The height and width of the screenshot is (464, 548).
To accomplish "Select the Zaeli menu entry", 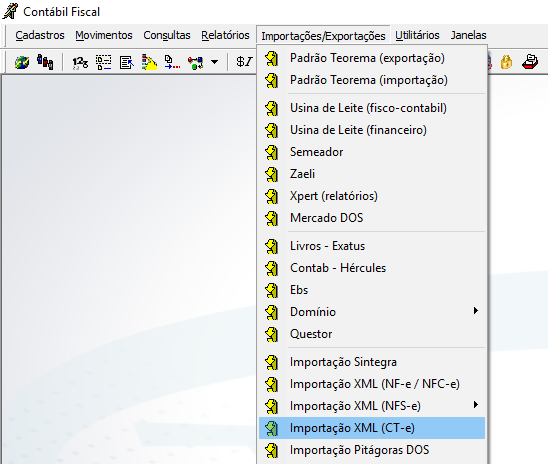I will (372, 174).
